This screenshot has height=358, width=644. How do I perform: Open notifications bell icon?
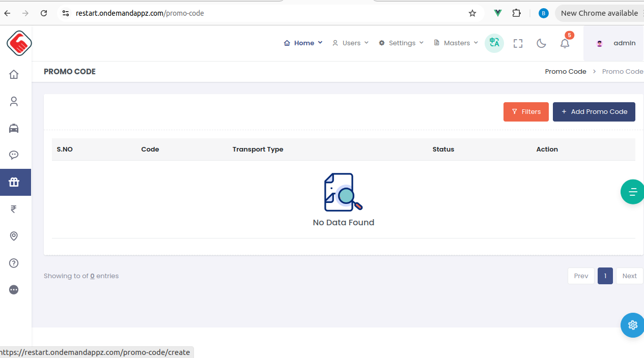pos(565,43)
